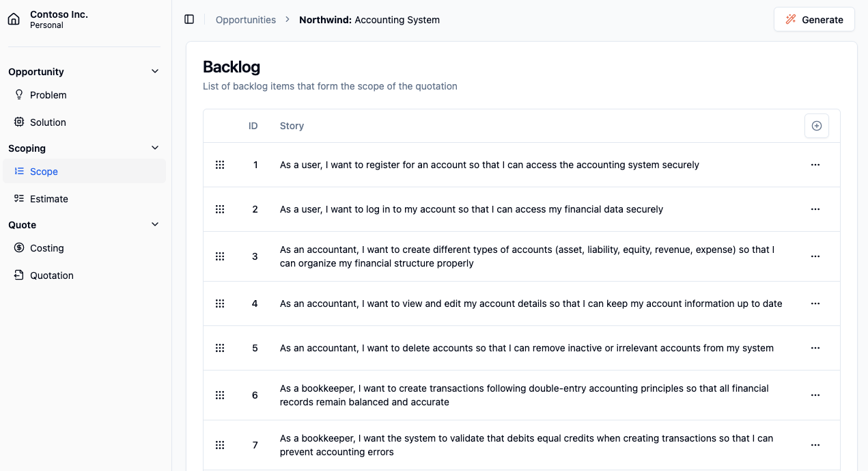Open the actions menu for backlog item 1
Image resolution: width=868 pixels, height=471 pixels.
click(815, 165)
